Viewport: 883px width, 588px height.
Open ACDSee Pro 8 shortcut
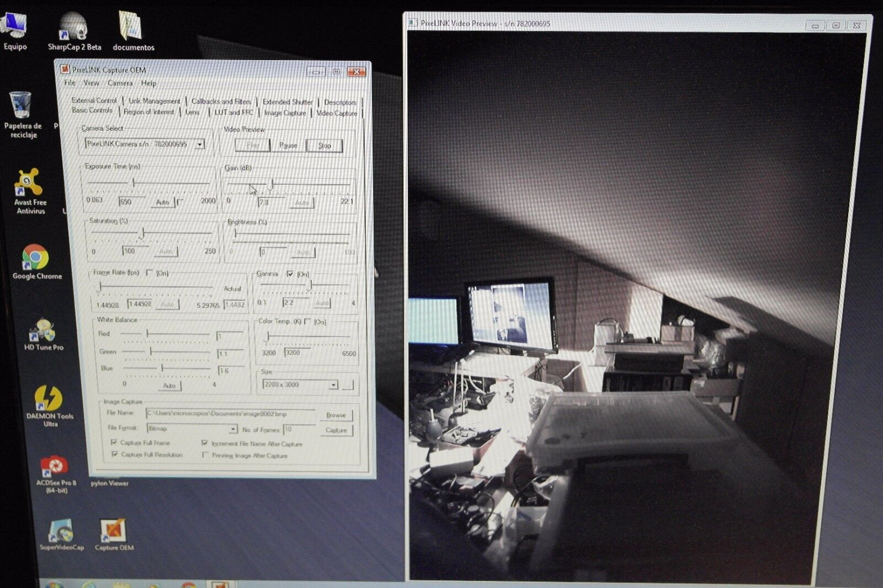(x=55, y=474)
